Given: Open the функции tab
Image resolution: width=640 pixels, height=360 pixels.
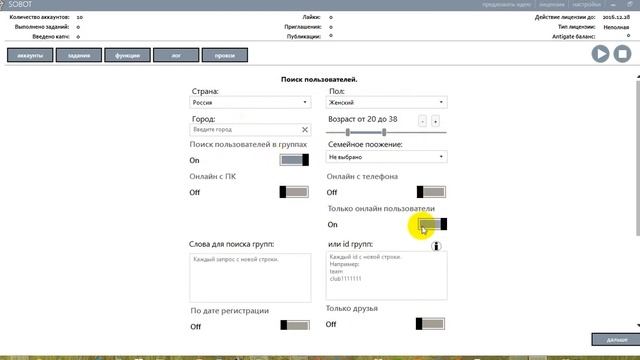Looking at the screenshot, I should click(127, 55).
